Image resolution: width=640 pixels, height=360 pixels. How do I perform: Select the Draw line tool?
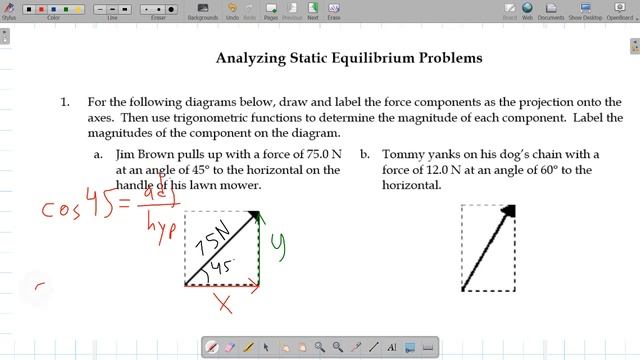(x=373, y=347)
